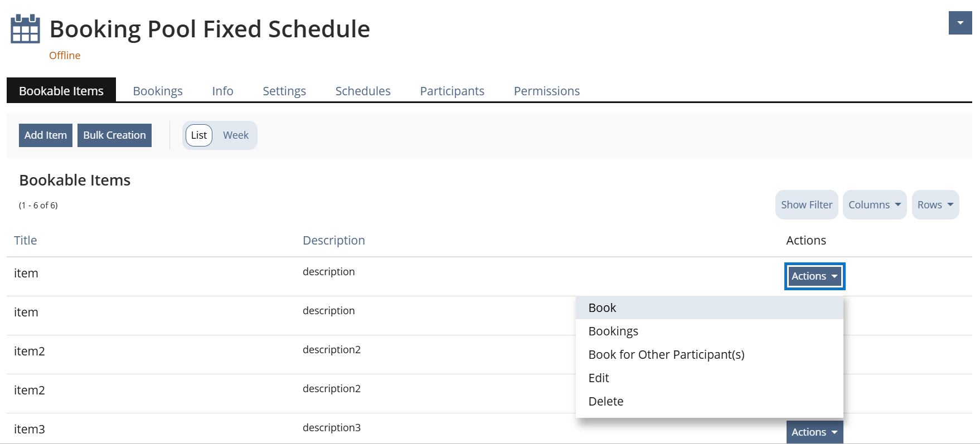Click the Add Item button
The height and width of the screenshot is (444, 980).
click(x=46, y=135)
